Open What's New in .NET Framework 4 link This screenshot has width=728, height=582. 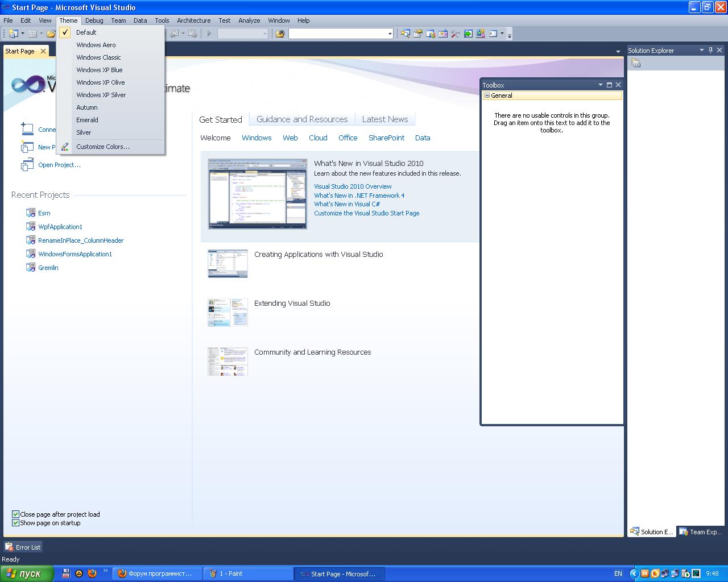coord(359,196)
